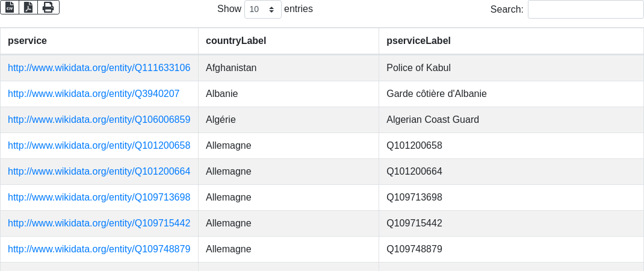Screen dimensions: 644x271
Task: Follow the Q101200658 entity link
Action: pos(99,146)
